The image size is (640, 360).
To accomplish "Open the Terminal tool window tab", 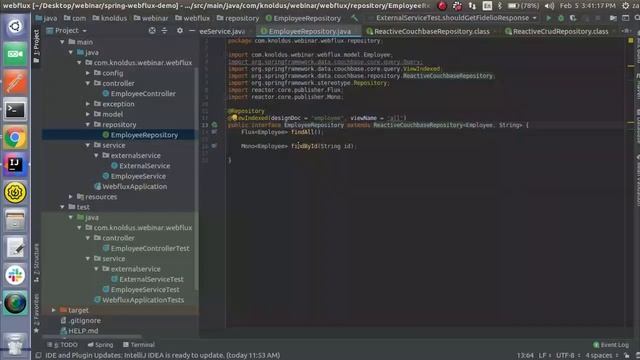I will pyautogui.click(x=139, y=345).
